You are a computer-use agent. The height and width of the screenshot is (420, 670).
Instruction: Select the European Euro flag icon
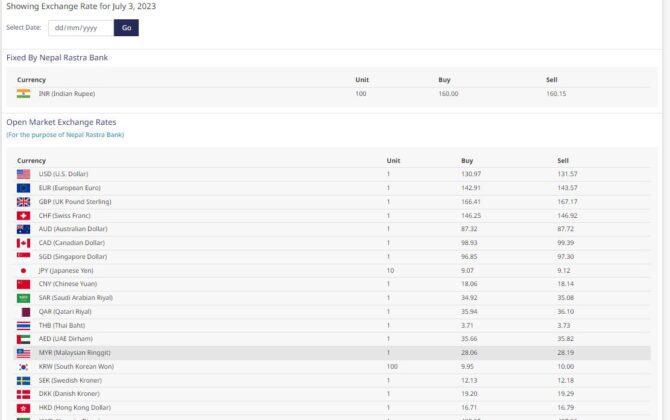click(x=23, y=188)
